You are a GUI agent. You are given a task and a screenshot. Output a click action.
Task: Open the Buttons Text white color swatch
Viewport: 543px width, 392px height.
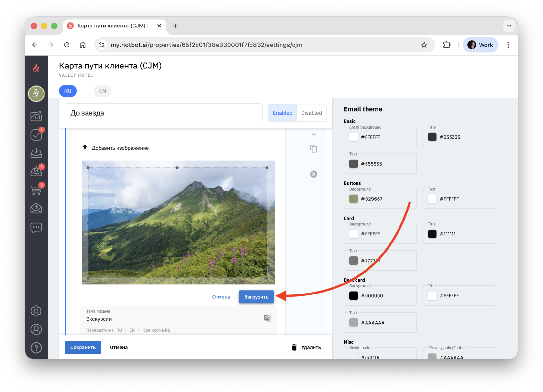[x=432, y=199]
